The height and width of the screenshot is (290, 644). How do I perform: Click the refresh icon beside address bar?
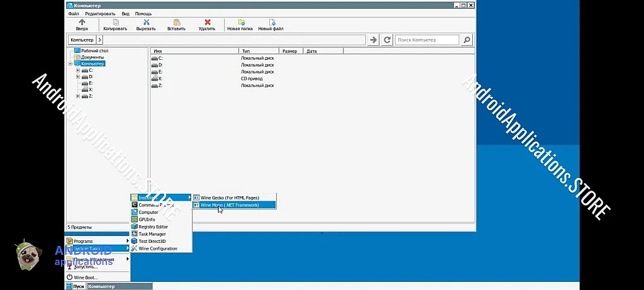(x=387, y=40)
